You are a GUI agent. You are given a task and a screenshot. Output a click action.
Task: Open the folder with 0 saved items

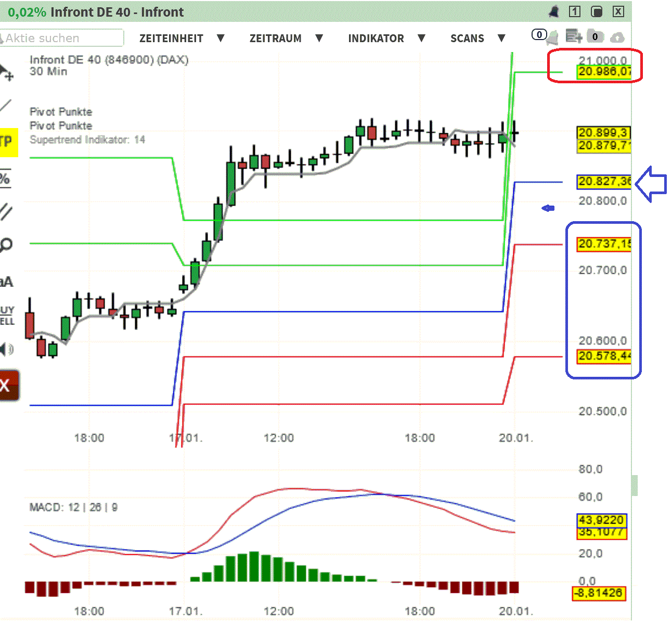pyautogui.click(x=596, y=36)
